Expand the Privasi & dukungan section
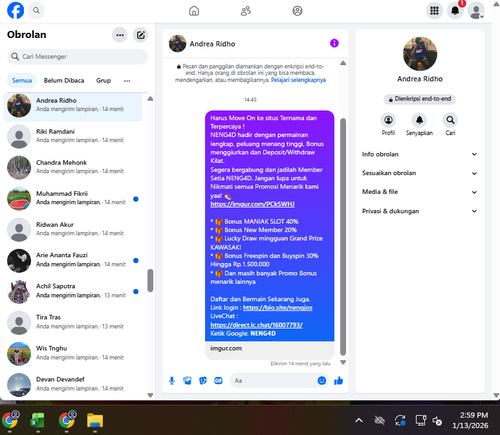Viewport: 500px width, 435px height. pyautogui.click(x=420, y=211)
